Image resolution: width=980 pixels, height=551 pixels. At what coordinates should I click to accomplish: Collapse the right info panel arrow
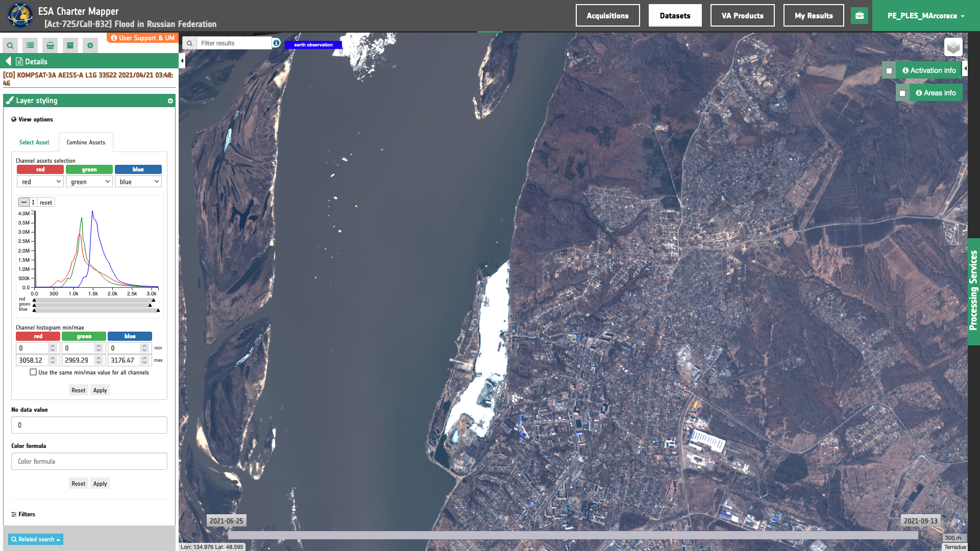pyautogui.click(x=965, y=68)
